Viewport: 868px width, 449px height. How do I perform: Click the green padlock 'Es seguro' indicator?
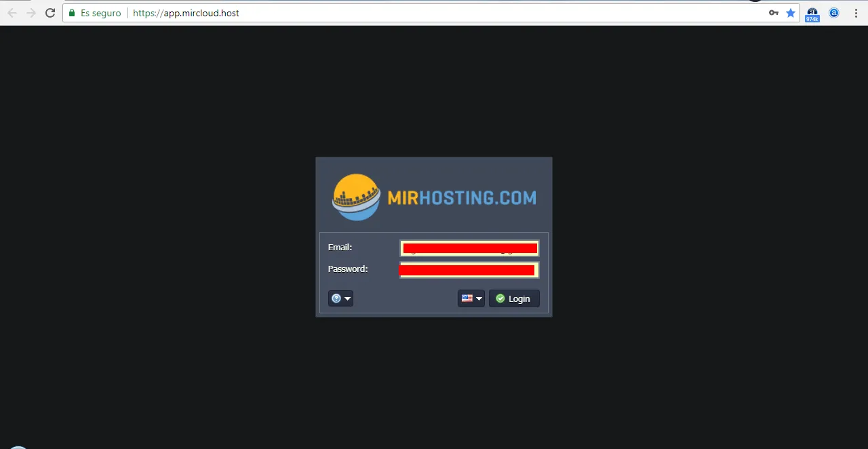click(95, 13)
